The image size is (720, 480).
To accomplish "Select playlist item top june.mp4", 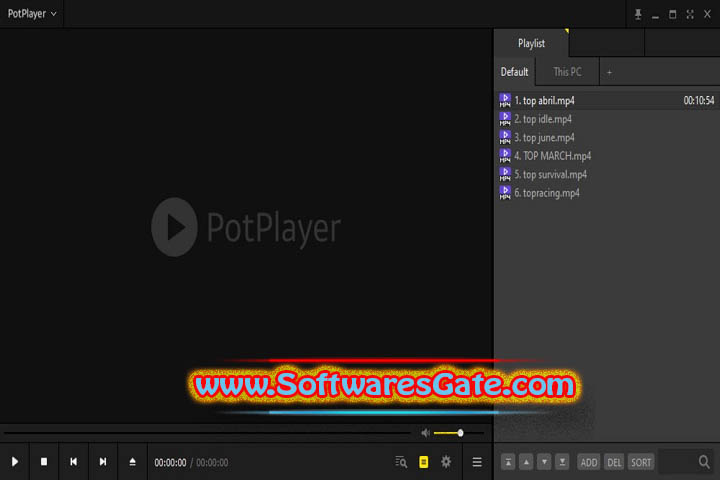I will pyautogui.click(x=607, y=137).
